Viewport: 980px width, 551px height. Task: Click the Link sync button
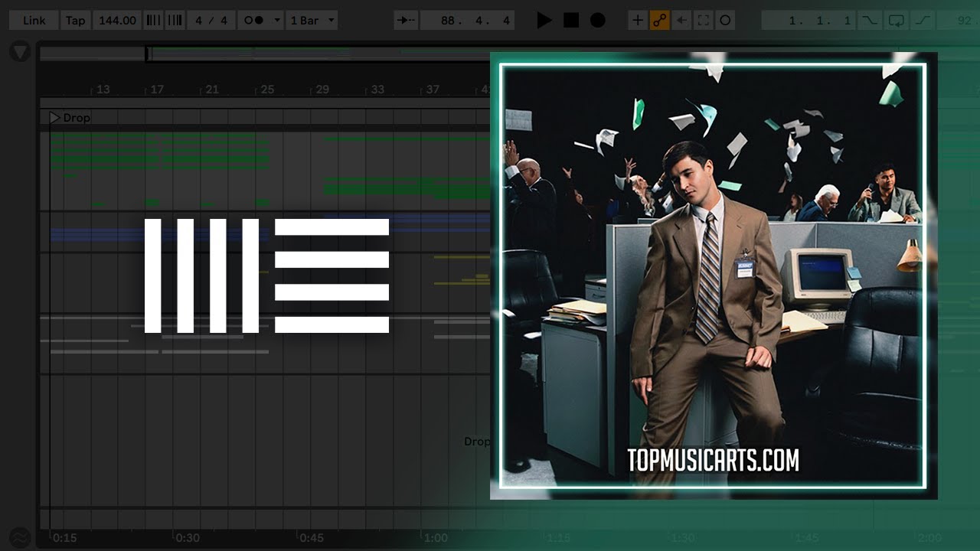(x=34, y=21)
